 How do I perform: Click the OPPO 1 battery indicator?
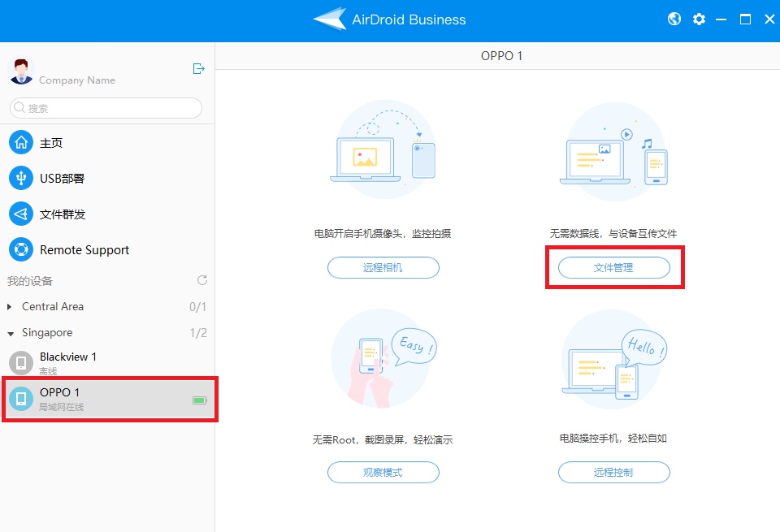(200, 400)
